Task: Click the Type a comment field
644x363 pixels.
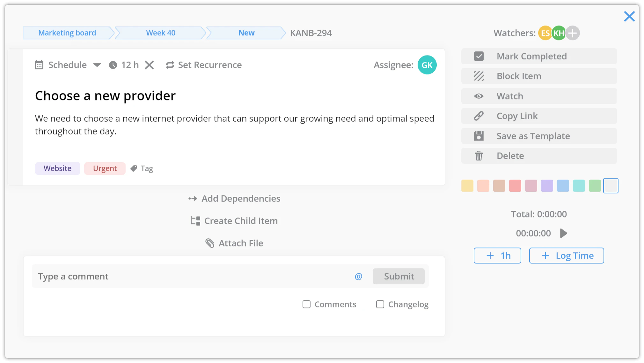Action: 191,276
